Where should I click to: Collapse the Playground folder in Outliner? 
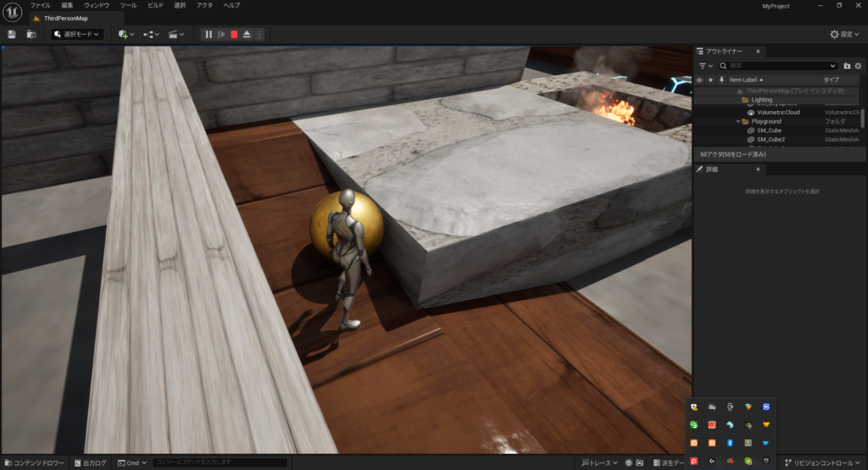[x=737, y=121]
